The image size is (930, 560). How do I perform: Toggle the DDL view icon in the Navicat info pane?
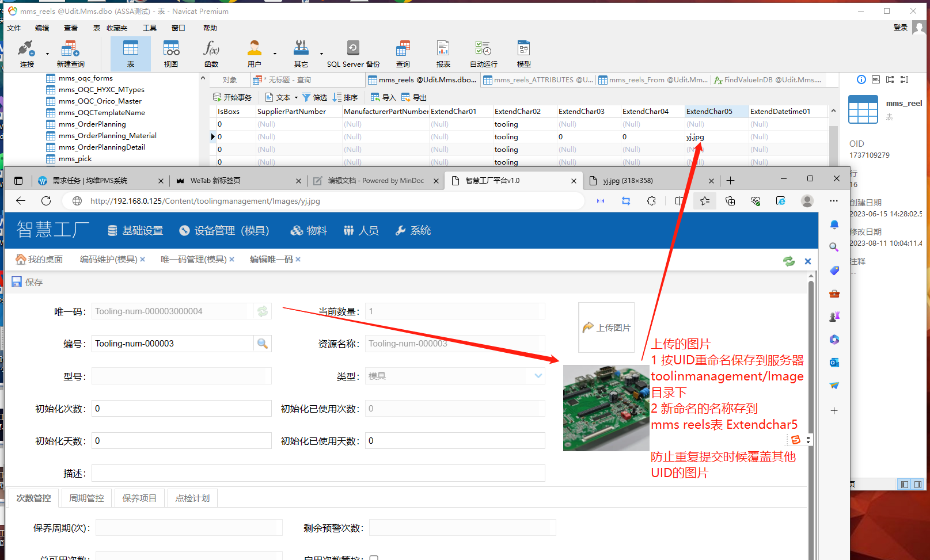tap(875, 79)
